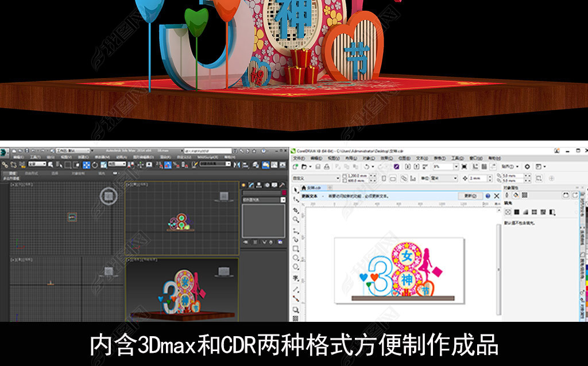Open the 文件 menu in CorelDRAW
Viewport: 588px width, 366px height.
pyautogui.click(x=299, y=158)
